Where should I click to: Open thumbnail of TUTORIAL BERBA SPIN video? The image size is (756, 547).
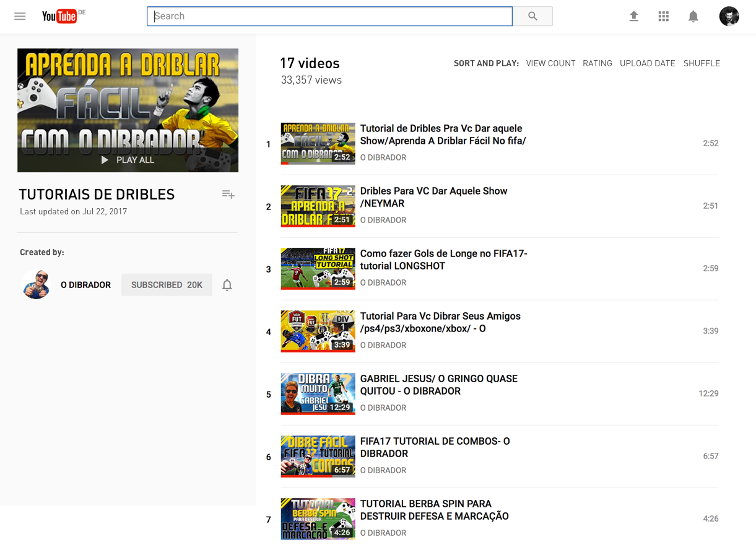(318, 519)
